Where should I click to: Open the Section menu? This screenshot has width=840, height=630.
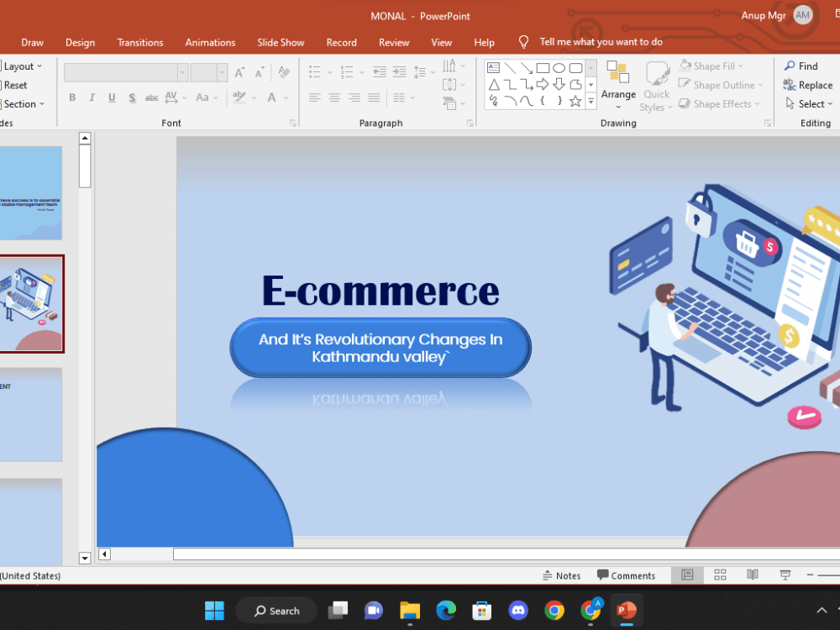tap(23, 104)
